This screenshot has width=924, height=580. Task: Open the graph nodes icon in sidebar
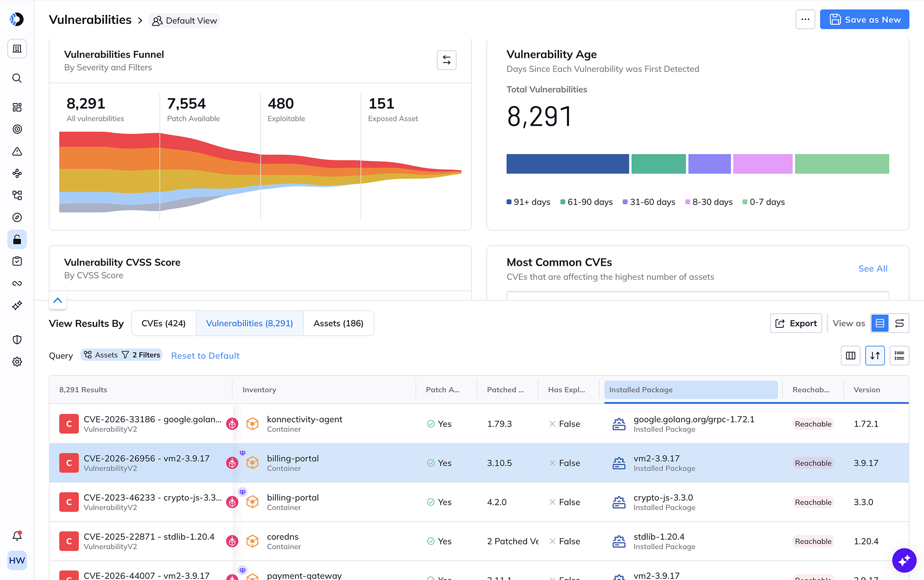[17, 173]
